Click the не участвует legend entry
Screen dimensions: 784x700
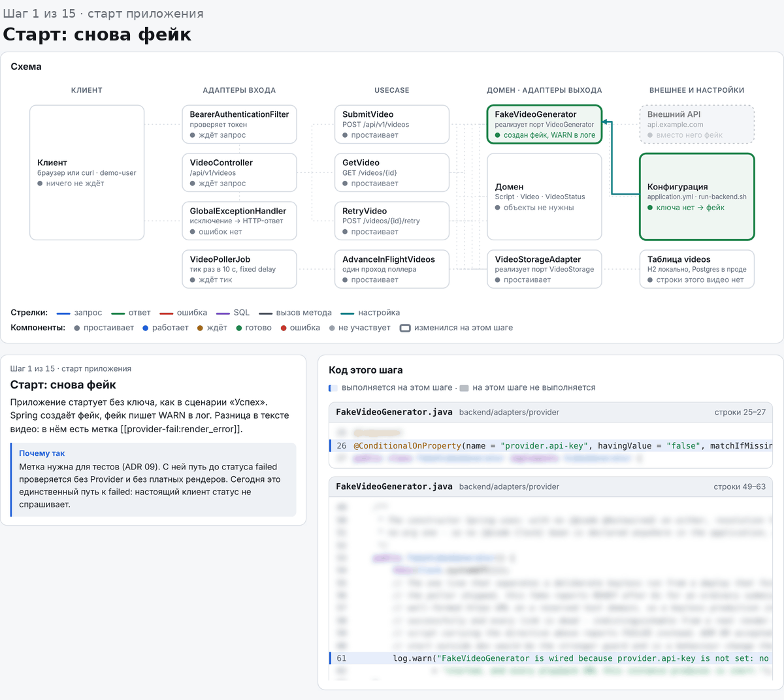[360, 328]
